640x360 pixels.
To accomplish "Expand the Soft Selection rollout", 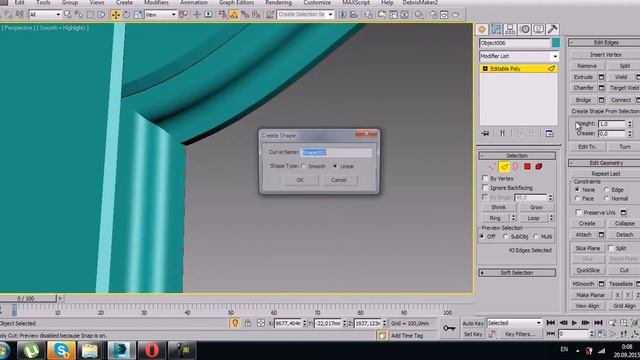I will 517,273.
